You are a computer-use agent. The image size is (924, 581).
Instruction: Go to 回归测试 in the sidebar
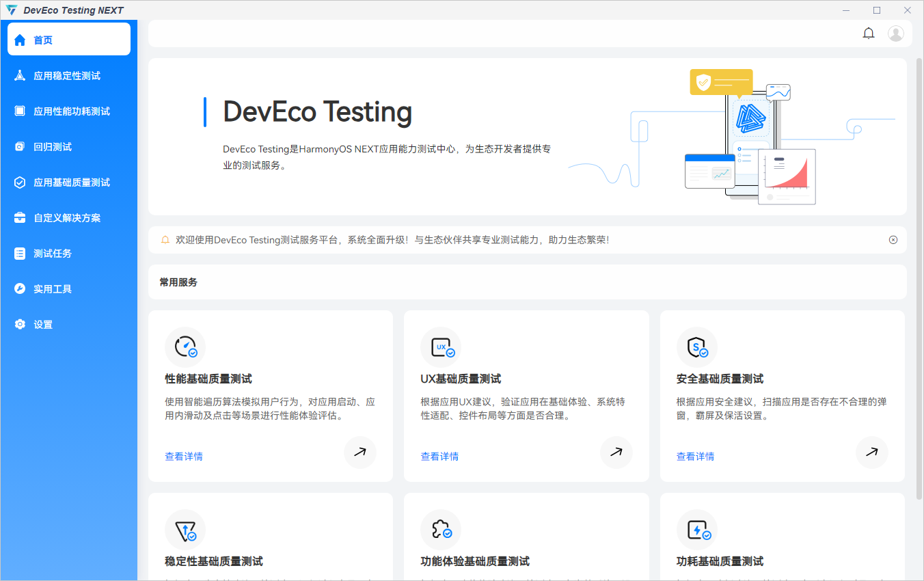click(x=69, y=147)
